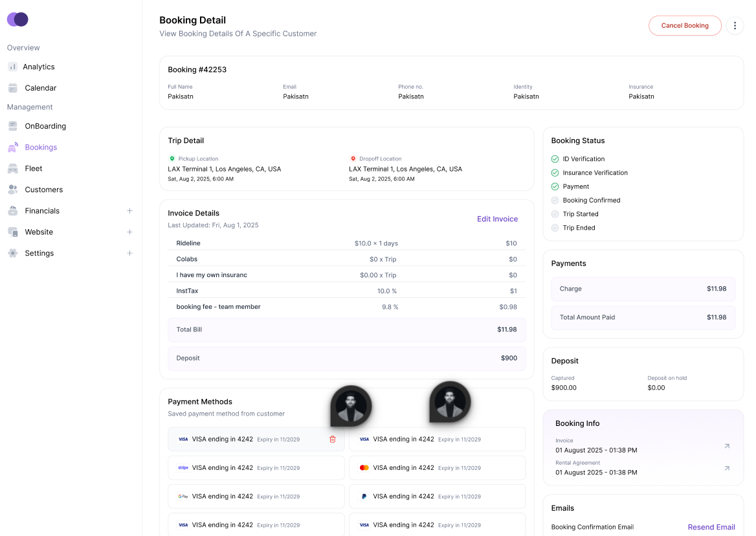Open the three-dot more options menu
Screen dimensions: 756x536
tap(735, 25)
